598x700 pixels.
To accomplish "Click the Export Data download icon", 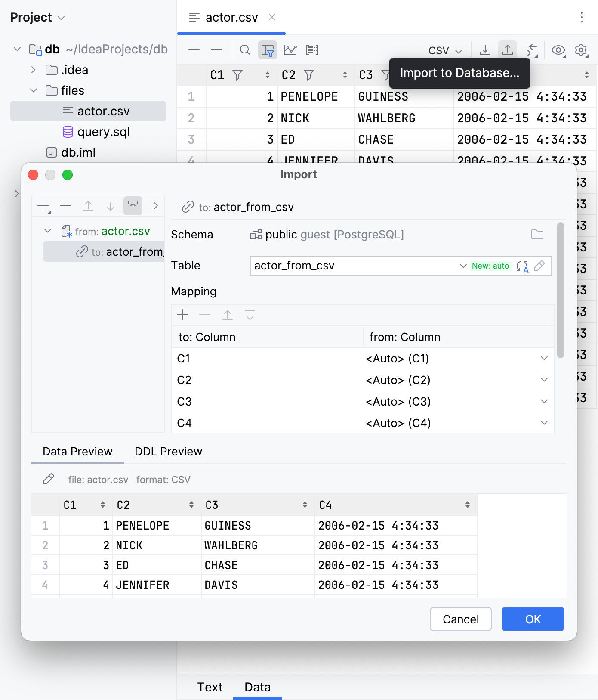I will (x=485, y=50).
